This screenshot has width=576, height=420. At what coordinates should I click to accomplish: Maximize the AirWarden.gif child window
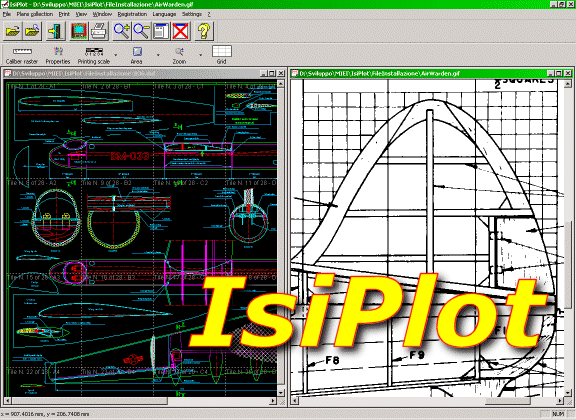[559, 73]
